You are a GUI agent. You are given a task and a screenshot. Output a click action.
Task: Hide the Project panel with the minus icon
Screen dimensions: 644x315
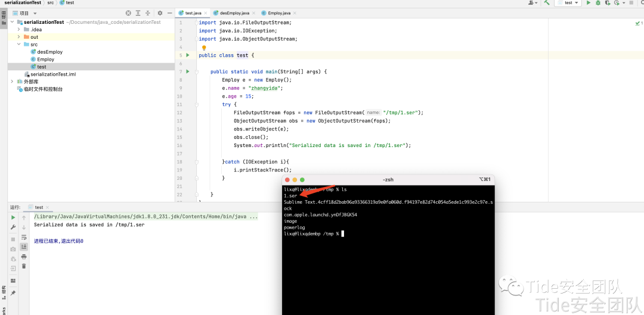pos(169,13)
